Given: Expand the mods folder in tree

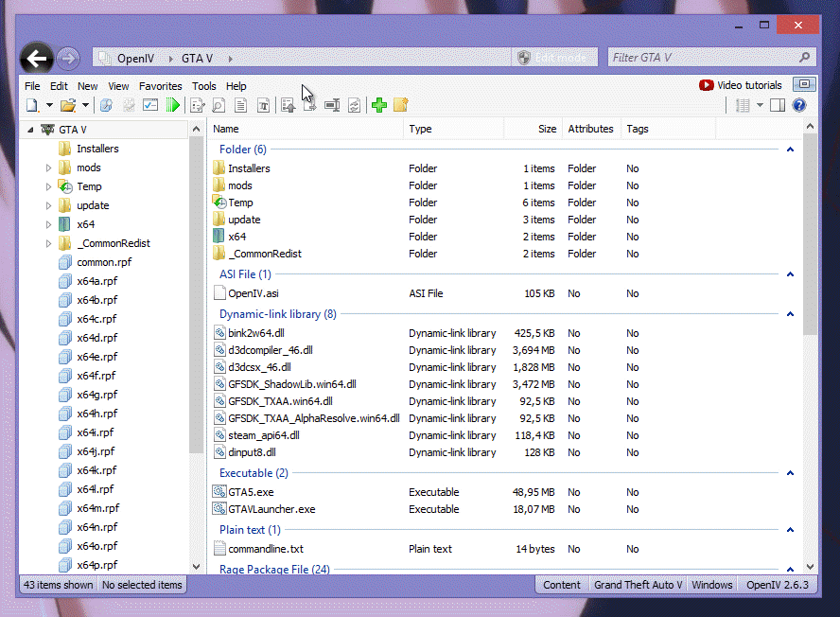Looking at the screenshot, I should [x=49, y=167].
